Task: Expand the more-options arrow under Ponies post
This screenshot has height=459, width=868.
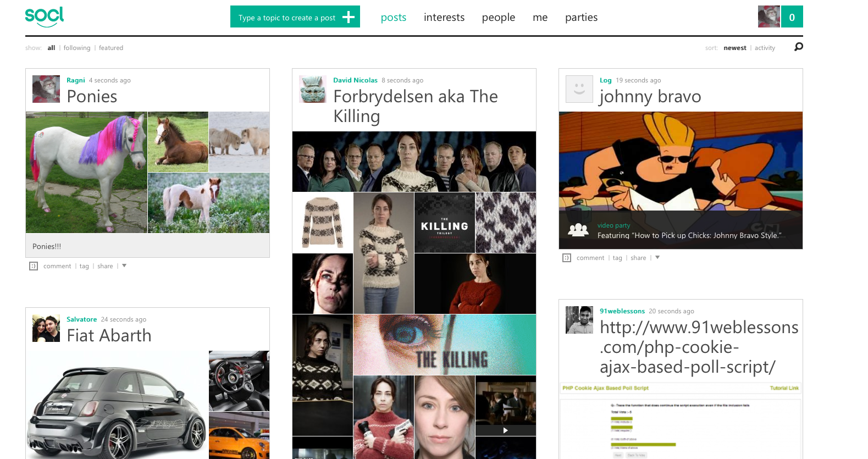Action: point(124,266)
